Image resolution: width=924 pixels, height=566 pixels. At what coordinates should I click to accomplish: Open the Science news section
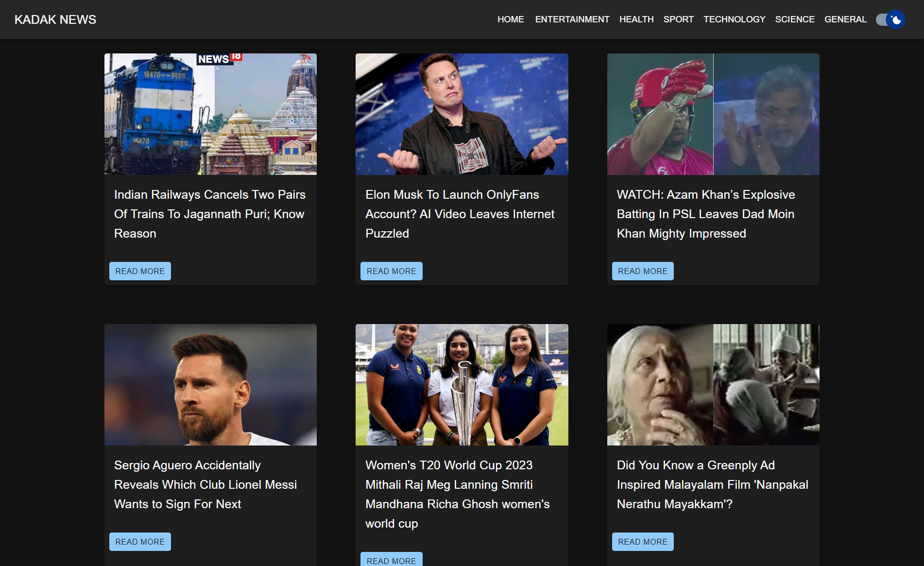pos(794,19)
